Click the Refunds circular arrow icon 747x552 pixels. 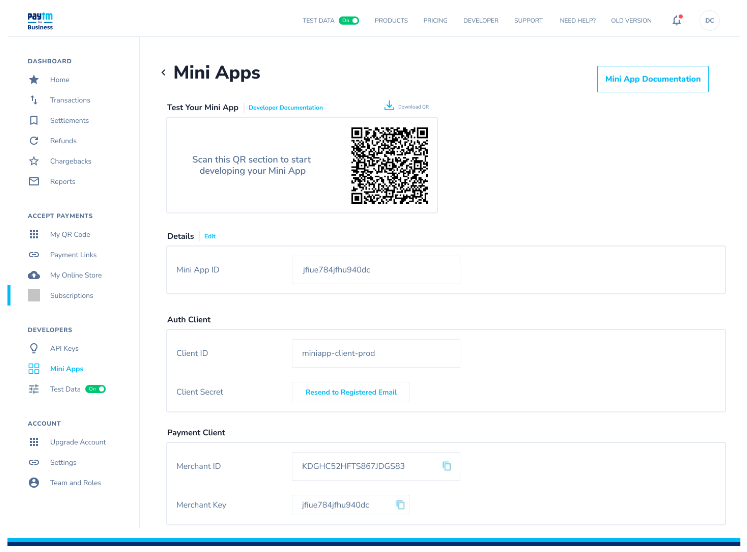click(34, 141)
